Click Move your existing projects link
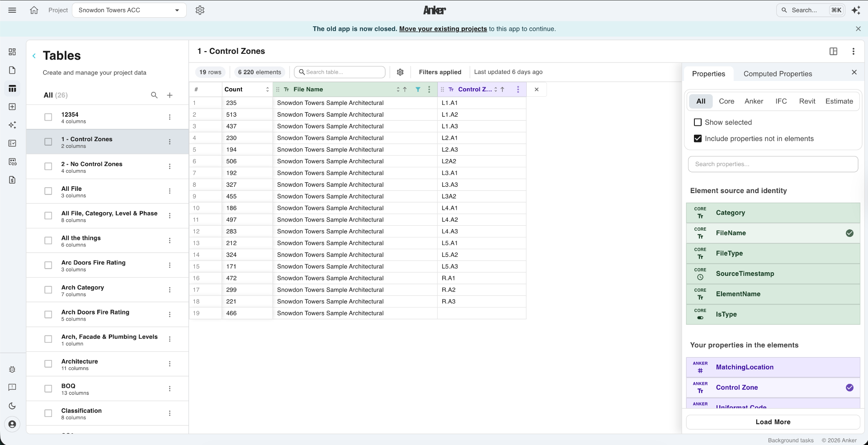Screen dimensions: 868x445 pos(443,29)
